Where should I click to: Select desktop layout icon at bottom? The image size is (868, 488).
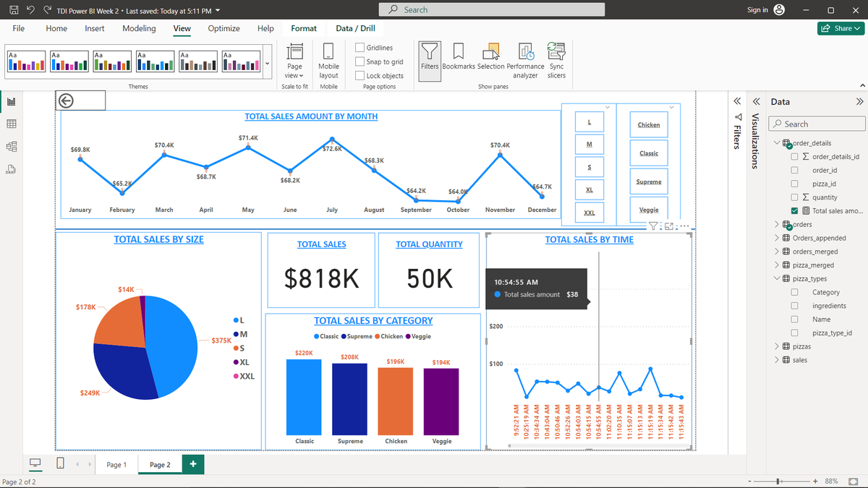(x=35, y=463)
